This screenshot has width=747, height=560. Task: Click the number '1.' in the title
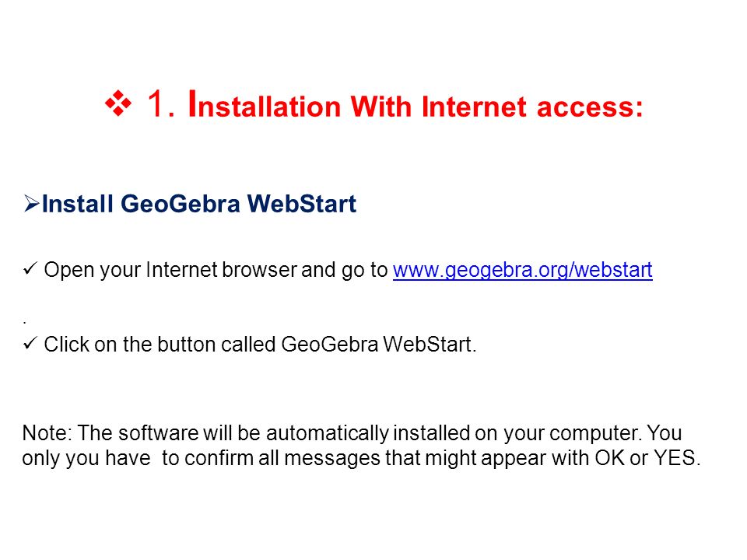click(x=161, y=103)
